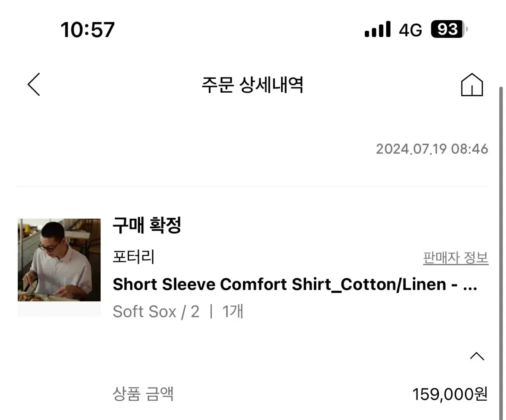Viewport: 506px width, 420px height.
Task: Tap the 4G network indicator
Action: (410, 30)
